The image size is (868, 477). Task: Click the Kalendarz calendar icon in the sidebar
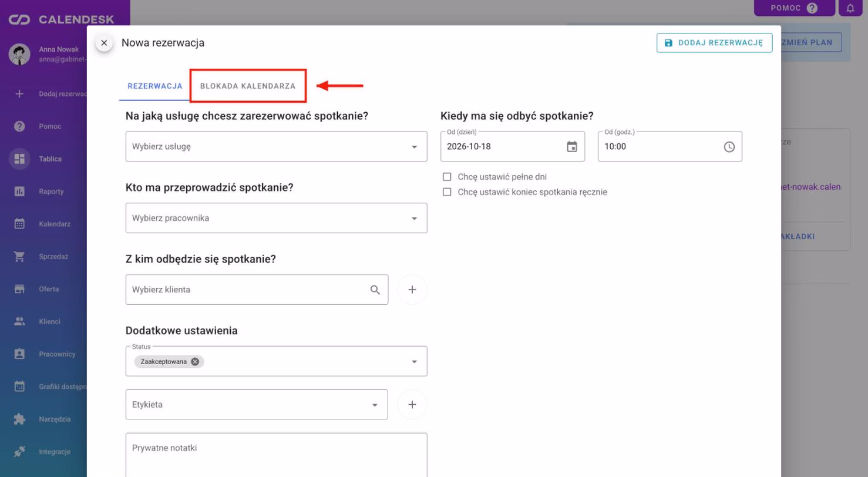[x=19, y=224]
